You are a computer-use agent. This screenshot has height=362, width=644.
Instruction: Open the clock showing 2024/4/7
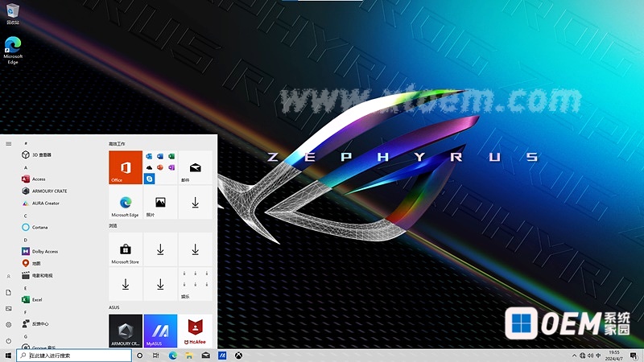(x=614, y=356)
